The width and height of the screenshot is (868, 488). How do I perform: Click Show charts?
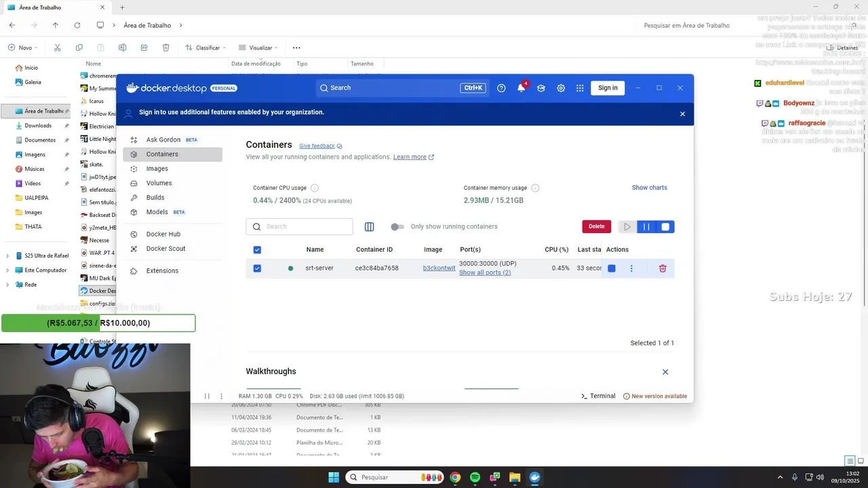click(650, 188)
